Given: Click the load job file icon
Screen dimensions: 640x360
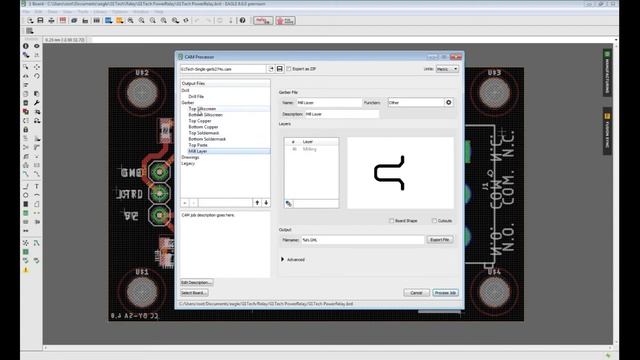Looking at the screenshot, I should [271, 69].
